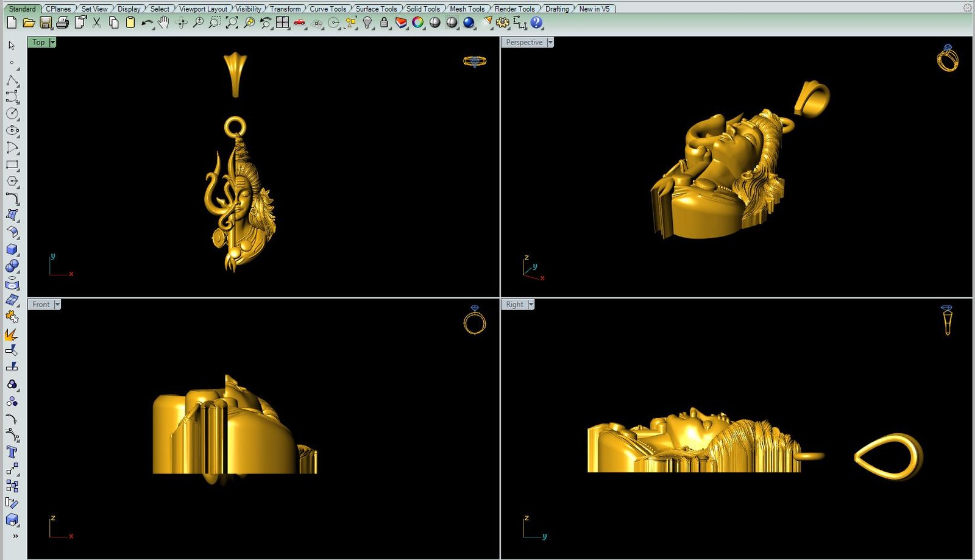This screenshot has width=975, height=560.
Task: Click the Rectangle tool in sidebar
Action: 12,165
